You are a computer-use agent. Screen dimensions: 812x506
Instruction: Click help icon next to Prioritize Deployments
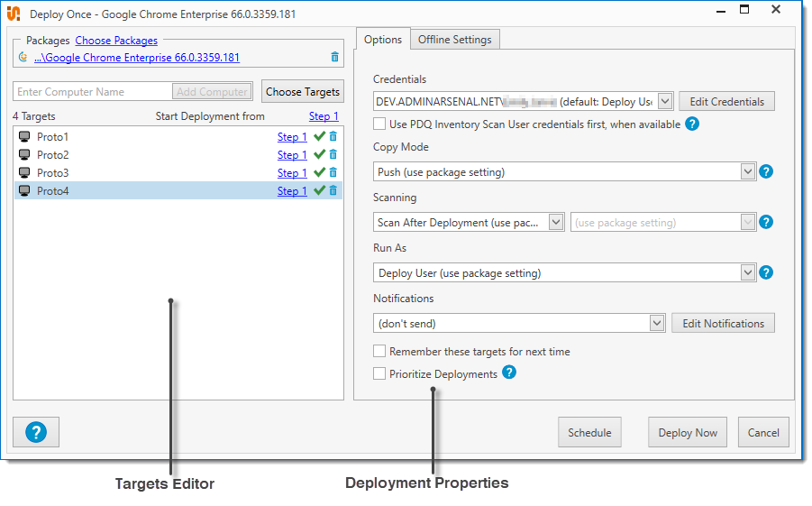click(509, 373)
